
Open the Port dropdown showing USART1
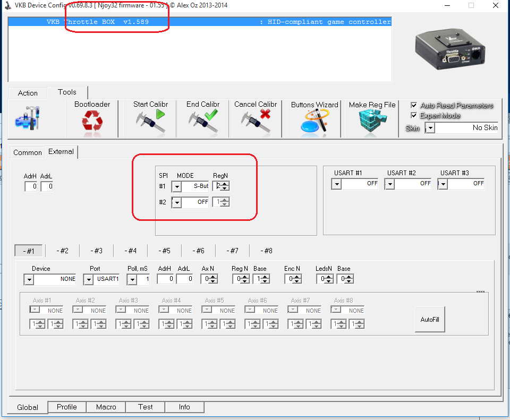[88, 279]
